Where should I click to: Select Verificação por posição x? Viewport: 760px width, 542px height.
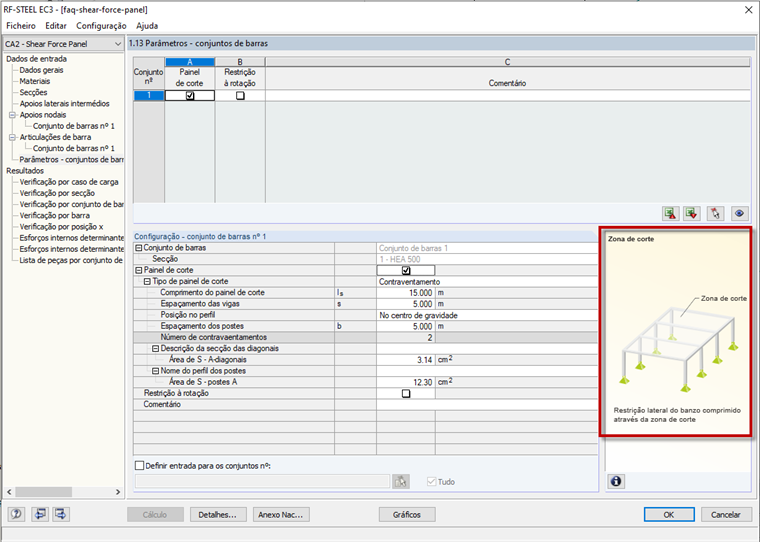tap(61, 226)
